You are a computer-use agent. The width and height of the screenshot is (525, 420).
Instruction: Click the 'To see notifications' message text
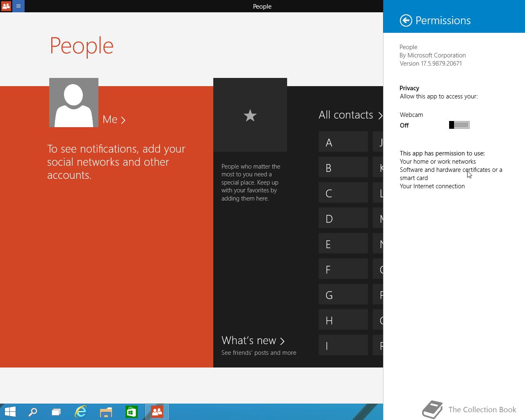[x=116, y=162]
